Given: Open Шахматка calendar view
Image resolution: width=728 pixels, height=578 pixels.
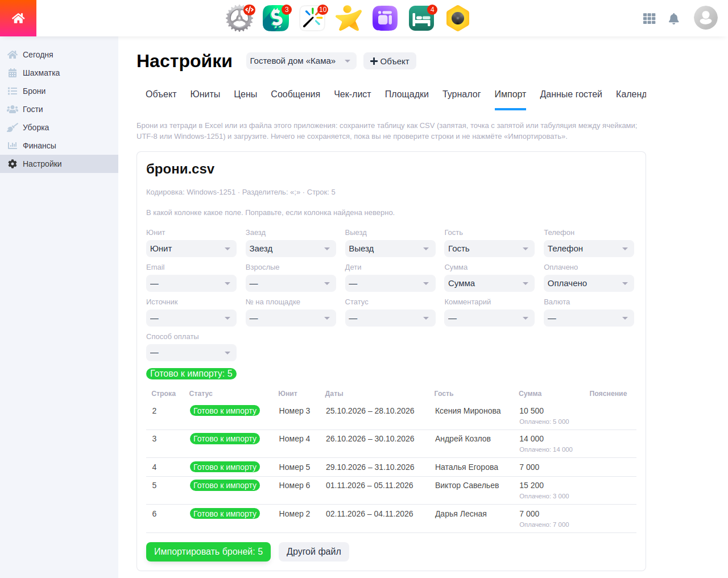Looking at the screenshot, I should (x=59, y=73).
